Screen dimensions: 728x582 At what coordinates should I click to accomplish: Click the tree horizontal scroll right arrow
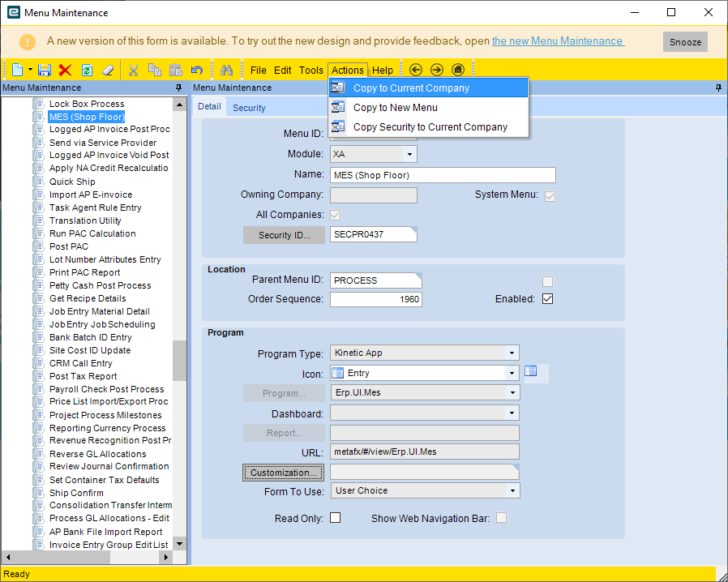[166, 557]
